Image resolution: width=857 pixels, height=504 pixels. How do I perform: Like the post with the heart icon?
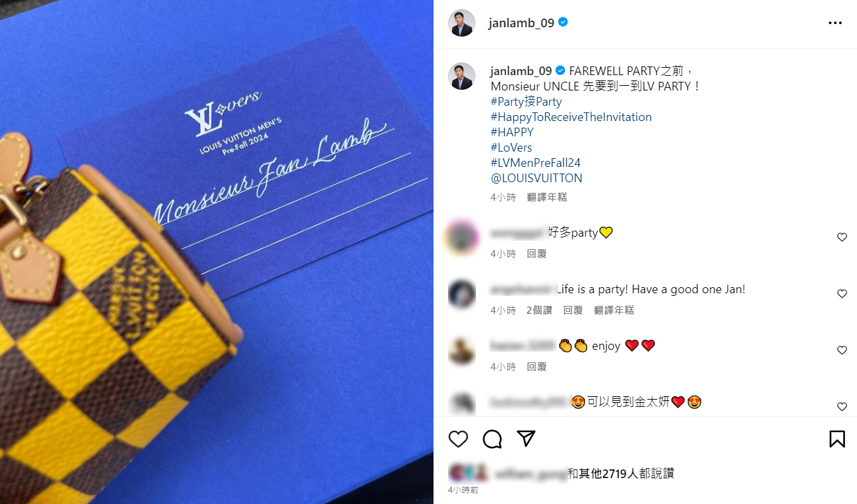[458, 439]
